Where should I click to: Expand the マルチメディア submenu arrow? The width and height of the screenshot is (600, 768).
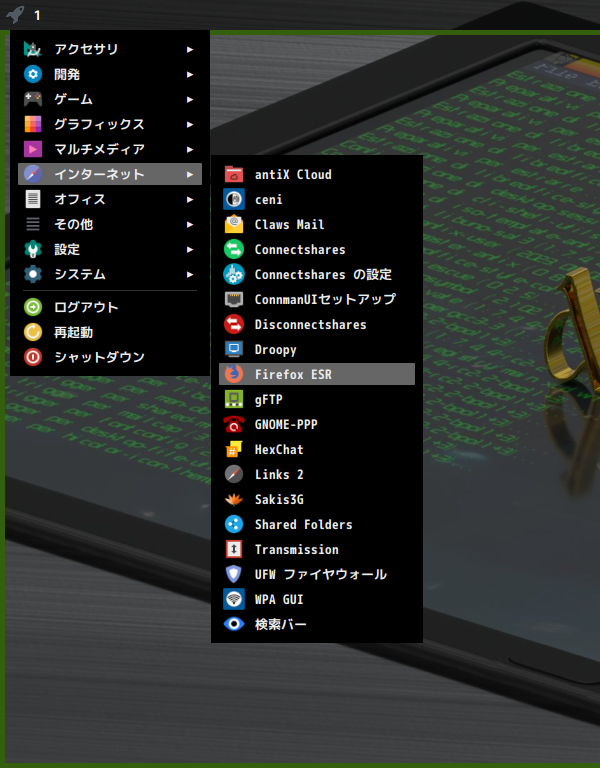190,149
